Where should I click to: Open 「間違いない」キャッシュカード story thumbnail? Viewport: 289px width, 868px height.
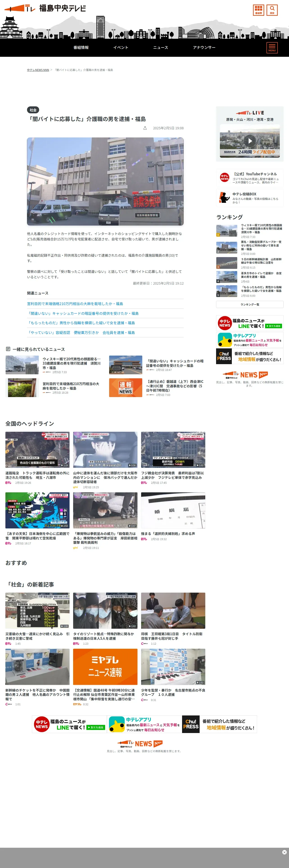coord(126,365)
